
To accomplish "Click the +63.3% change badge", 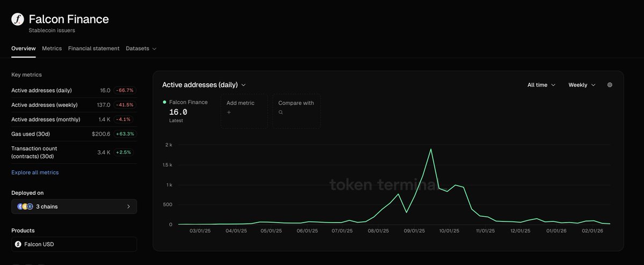I will click(x=125, y=134).
